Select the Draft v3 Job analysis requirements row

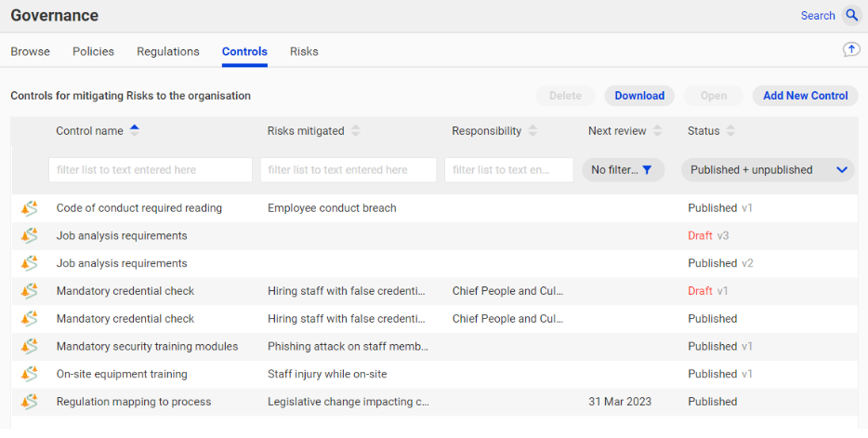435,236
